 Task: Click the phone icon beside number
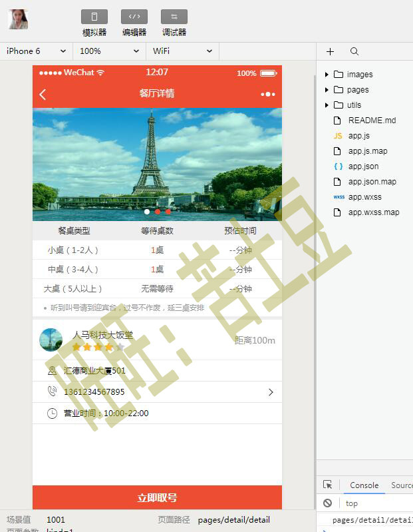(x=52, y=392)
